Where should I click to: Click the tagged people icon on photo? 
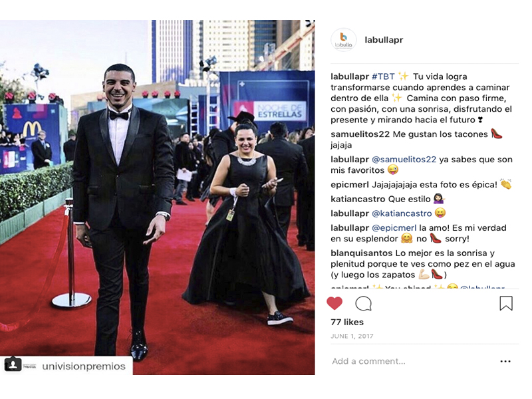tap(13, 364)
